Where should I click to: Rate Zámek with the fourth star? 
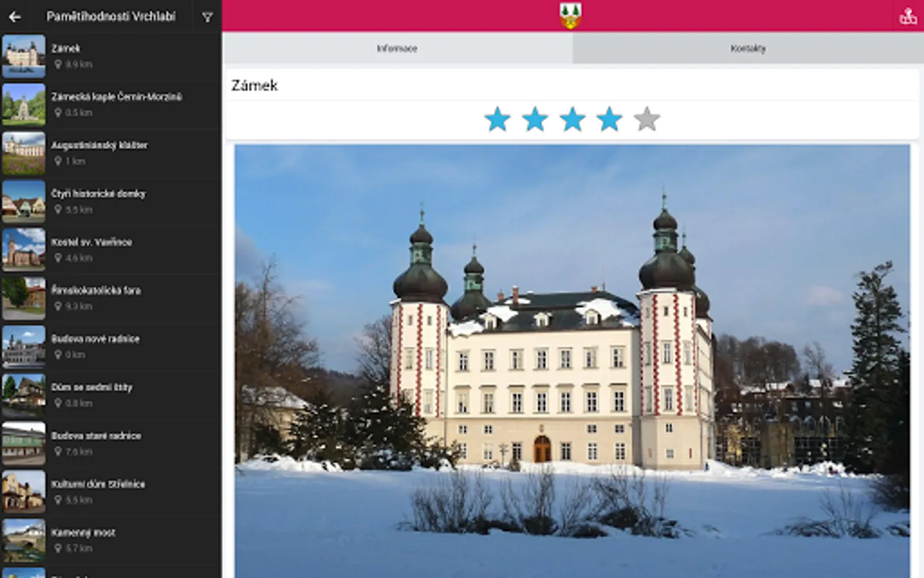610,119
